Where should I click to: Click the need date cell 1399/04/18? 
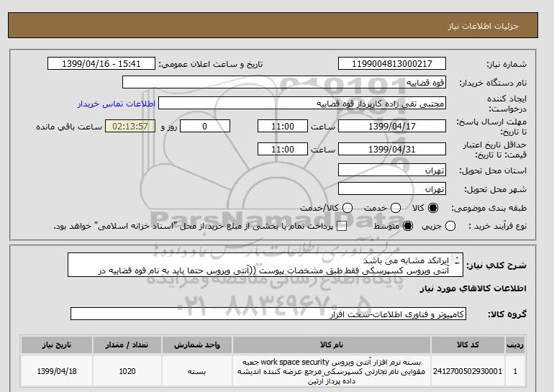[57, 371]
